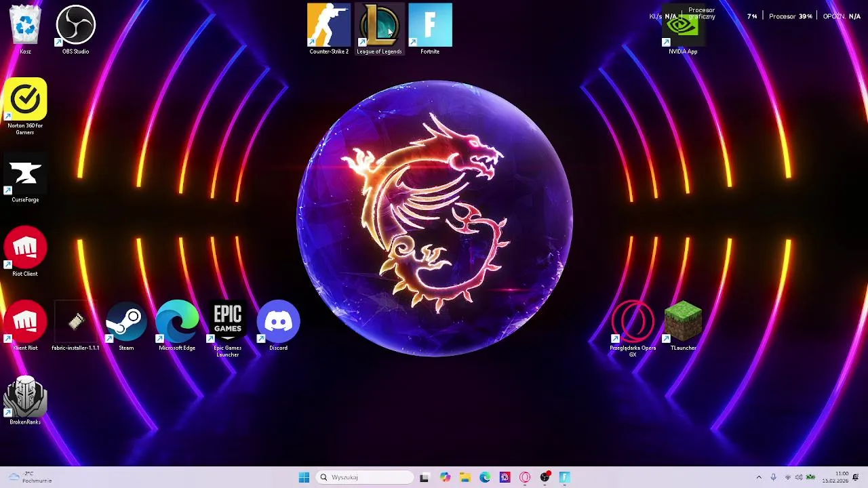Select the Riot Client desktop icon
868x488 pixels.
(25, 251)
